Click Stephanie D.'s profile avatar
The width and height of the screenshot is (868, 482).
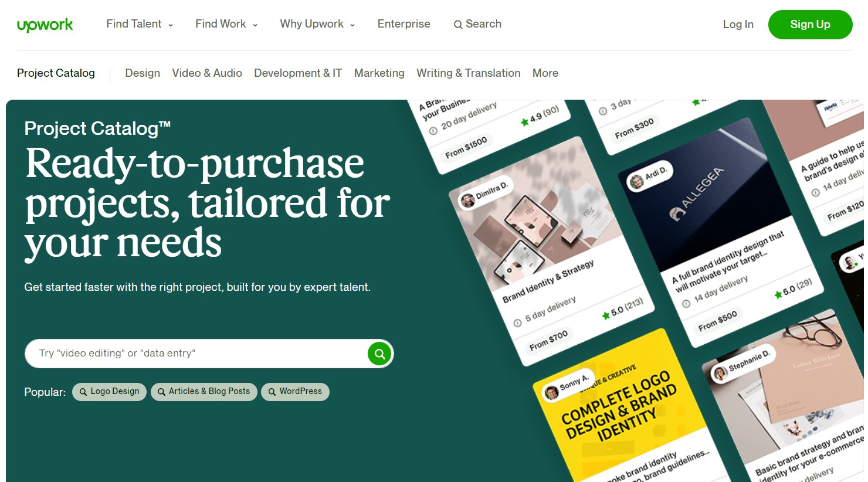click(x=720, y=373)
